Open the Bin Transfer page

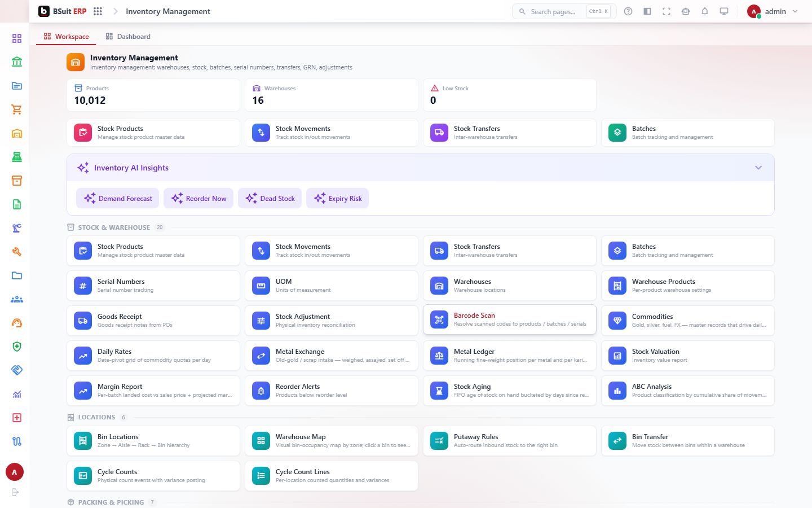pos(688,441)
